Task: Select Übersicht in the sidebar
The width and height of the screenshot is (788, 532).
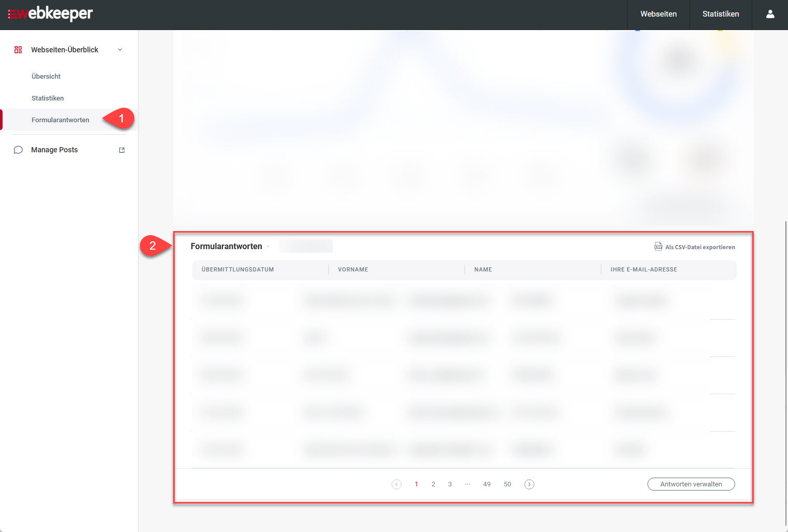Action: point(46,76)
